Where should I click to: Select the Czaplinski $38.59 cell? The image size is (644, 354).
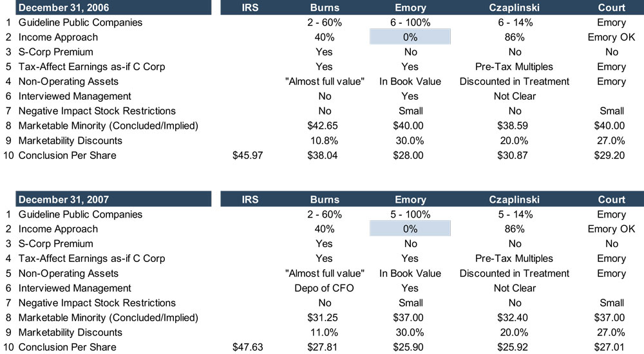click(514, 126)
